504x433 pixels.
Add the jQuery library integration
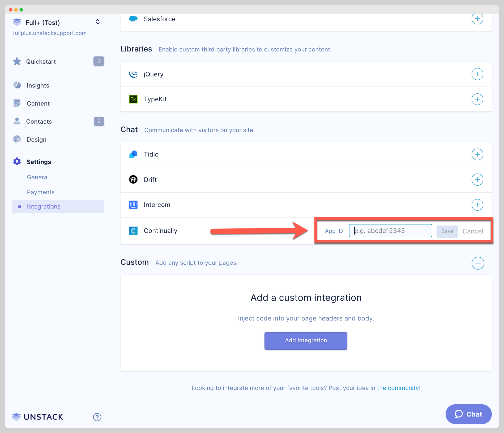[x=477, y=74]
